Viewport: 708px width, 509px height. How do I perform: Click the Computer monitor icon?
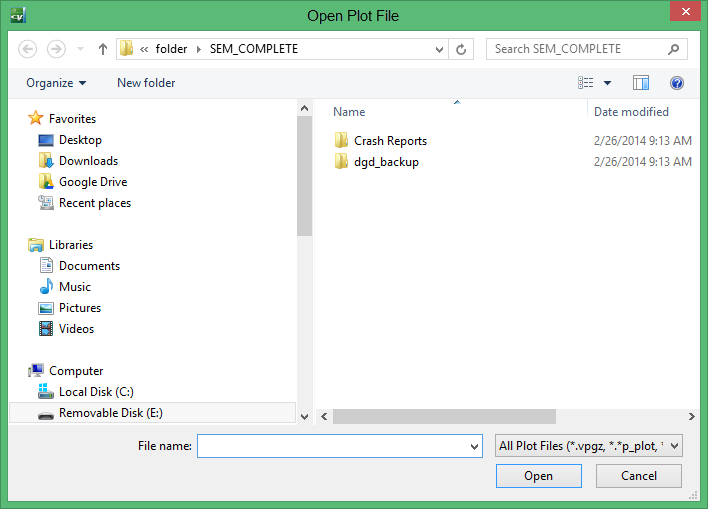36,371
